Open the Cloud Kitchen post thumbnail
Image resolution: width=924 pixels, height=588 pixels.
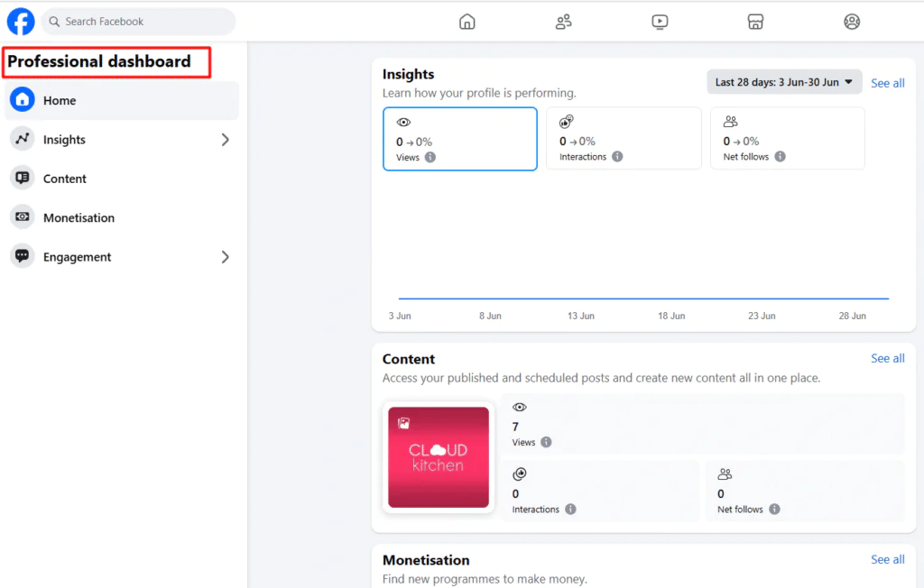(439, 457)
